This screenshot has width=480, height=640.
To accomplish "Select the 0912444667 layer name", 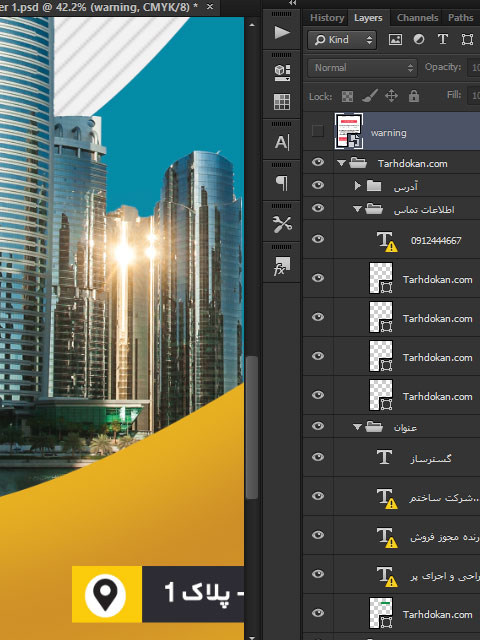I will (x=436, y=241).
